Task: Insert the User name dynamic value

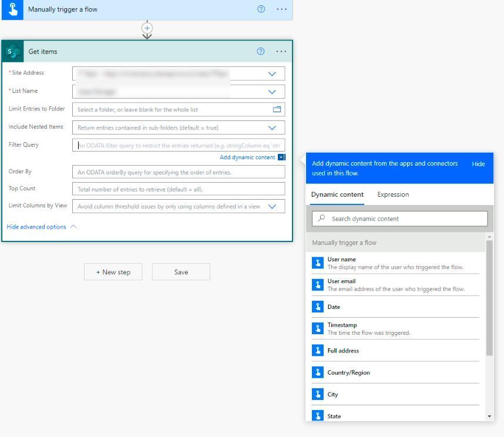Action: pyautogui.click(x=395, y=263)
